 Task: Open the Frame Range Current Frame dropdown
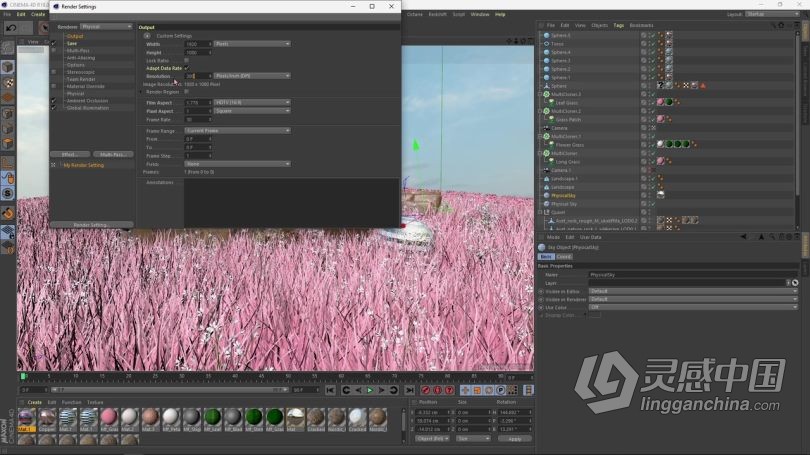click(x=238, y=131)
